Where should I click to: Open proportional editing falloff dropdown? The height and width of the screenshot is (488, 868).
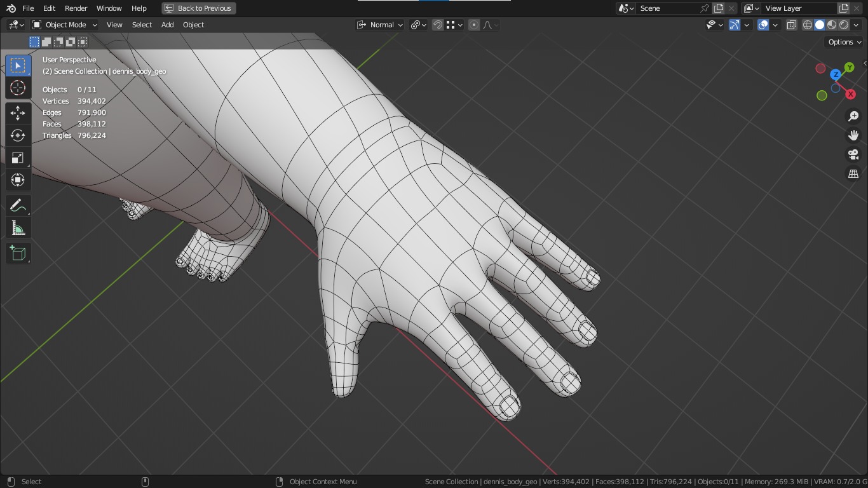(491, 25)
